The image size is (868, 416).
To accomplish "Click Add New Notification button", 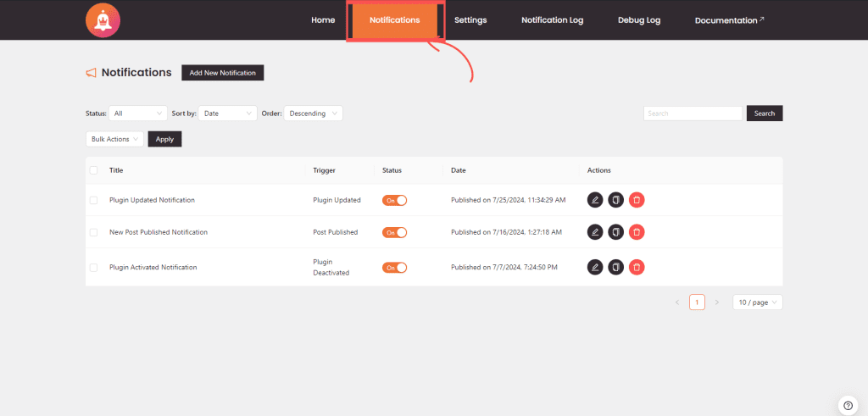I will click(223, 73).
